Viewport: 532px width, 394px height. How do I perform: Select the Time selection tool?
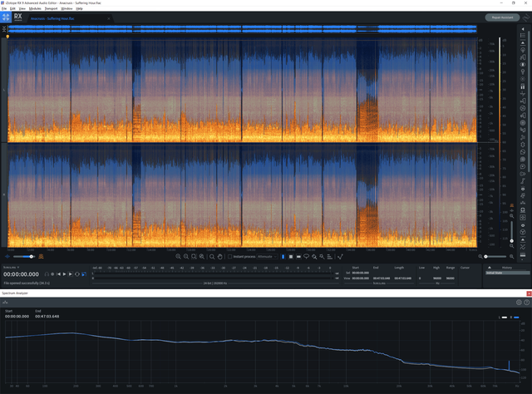pos(283,257)
